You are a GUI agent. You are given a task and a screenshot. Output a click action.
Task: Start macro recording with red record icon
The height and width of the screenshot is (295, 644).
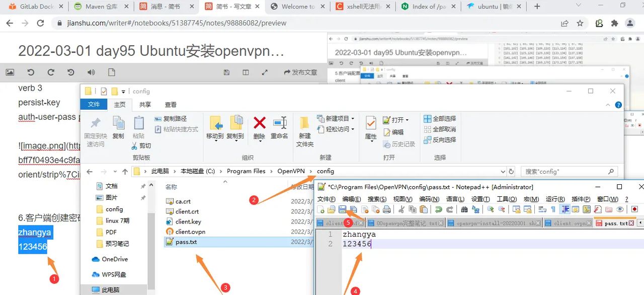click(x=634, y=209)
